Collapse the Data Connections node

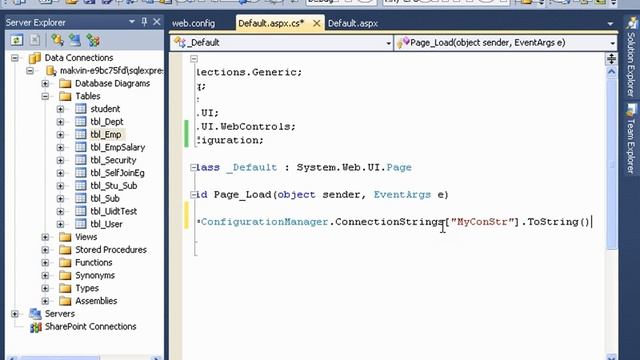pos(15,58)
